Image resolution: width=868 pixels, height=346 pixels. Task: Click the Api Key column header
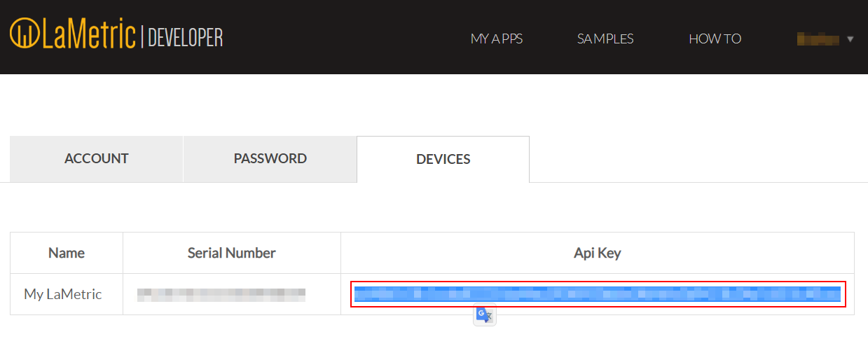(x=598, y=253)
